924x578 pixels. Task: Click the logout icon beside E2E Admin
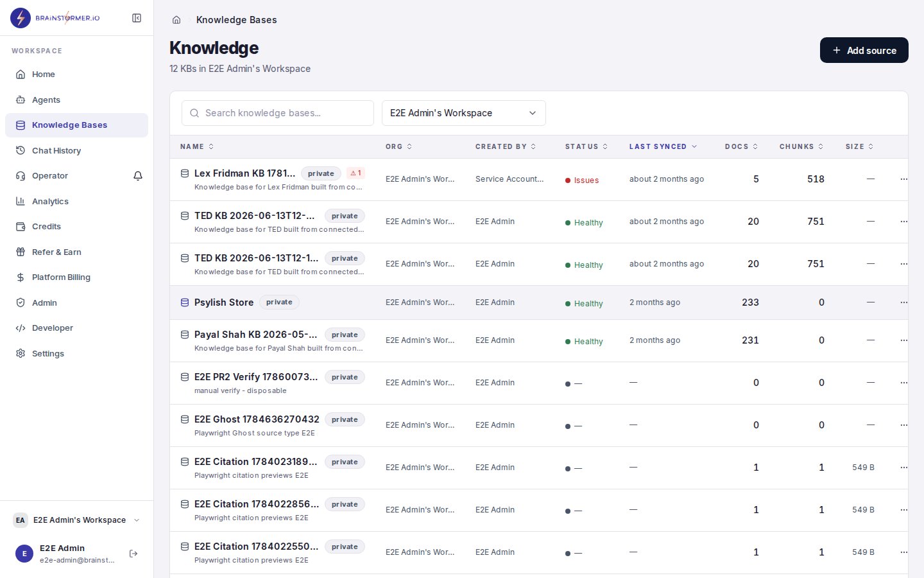coord(133,554)
